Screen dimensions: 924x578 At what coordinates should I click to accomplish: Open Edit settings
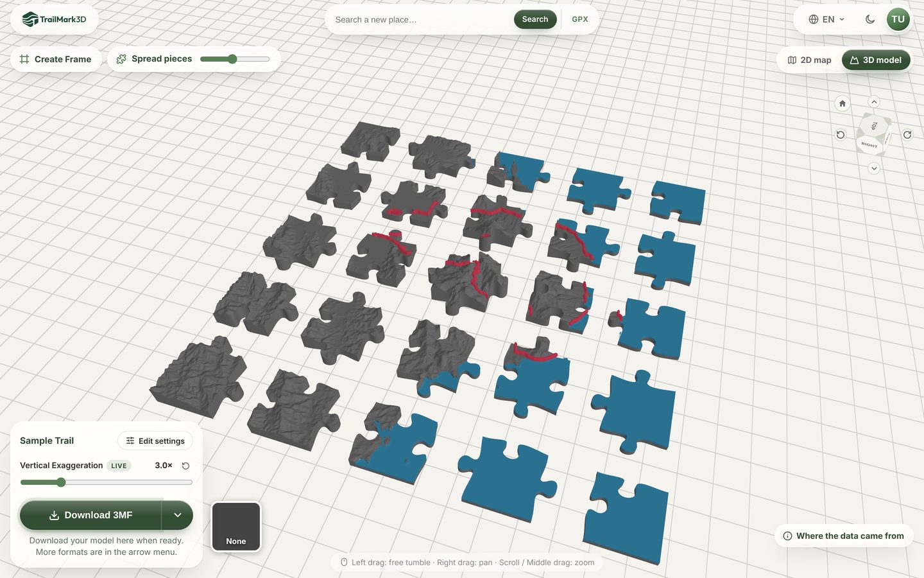pos(155,441)
